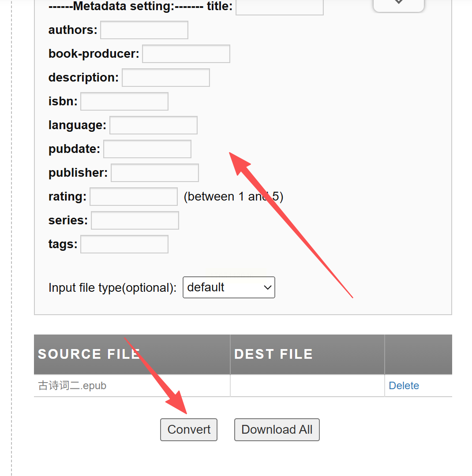Viewport: 472px width, 476px height.
Task: Focus the rating input box
Action: (x=134, y=197)
